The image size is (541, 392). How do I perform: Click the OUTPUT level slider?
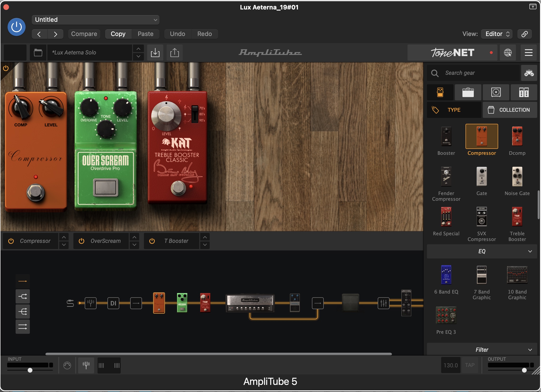[x=511, y=370]
